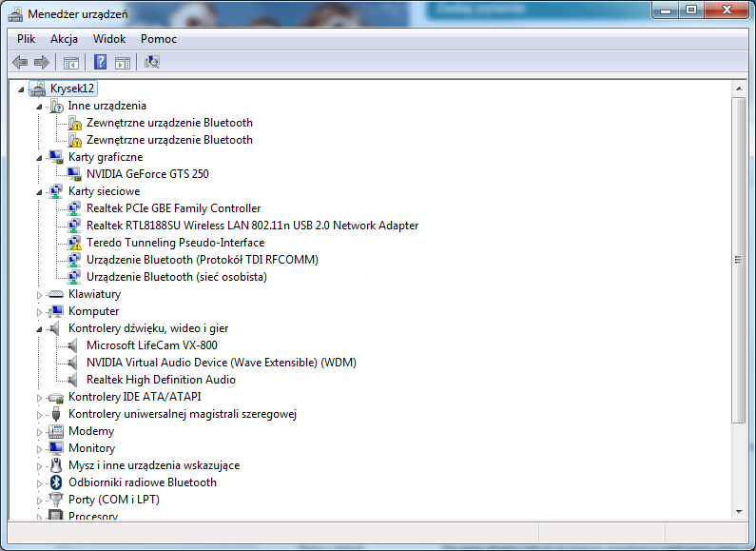Click the Teredo Tunneling warning icon
Screen dimensions: 756x551
(x=74, y=243)
